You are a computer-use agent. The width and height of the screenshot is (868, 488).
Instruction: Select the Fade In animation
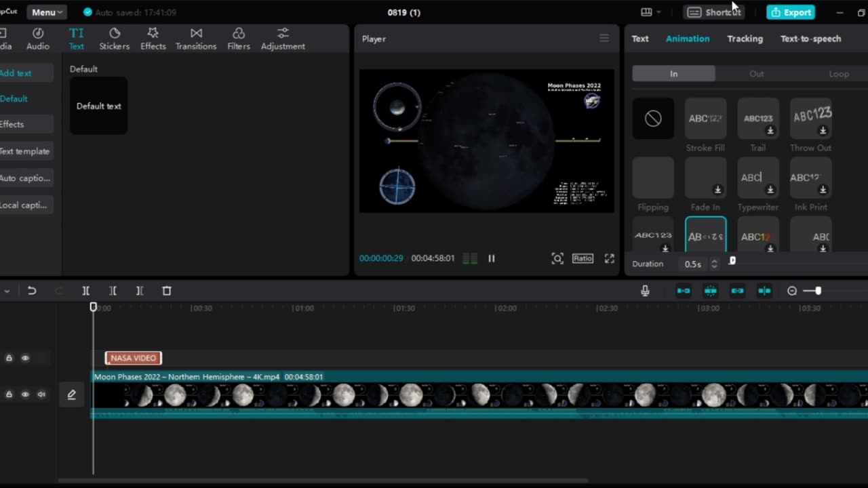(705, 178)
